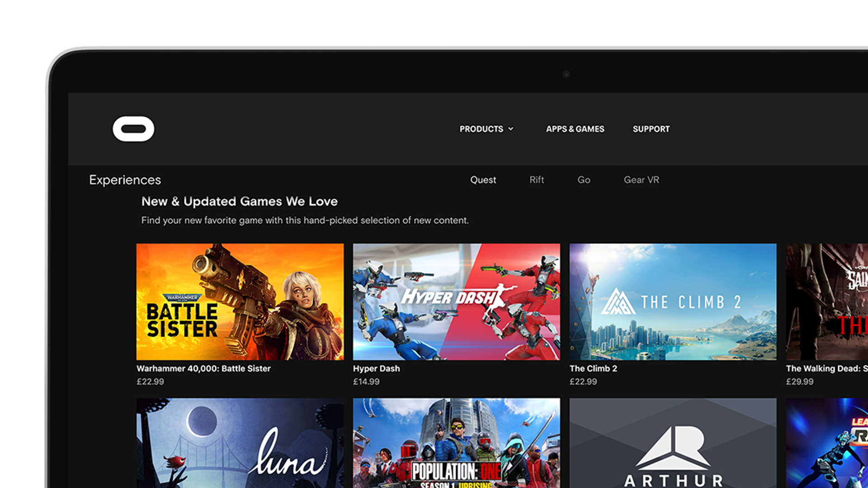Switch to the Quest tab
The image size is (868, 488).
(483, 180)
